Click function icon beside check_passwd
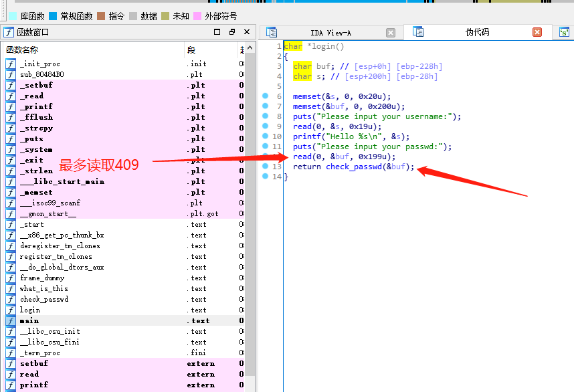This screenshot has width=574, height=392. (11, 300)
